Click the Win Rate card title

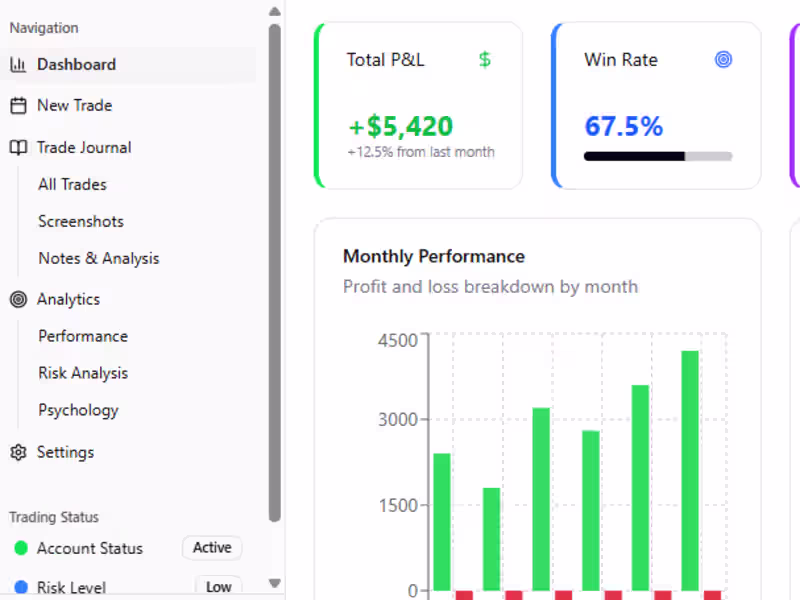621,60
